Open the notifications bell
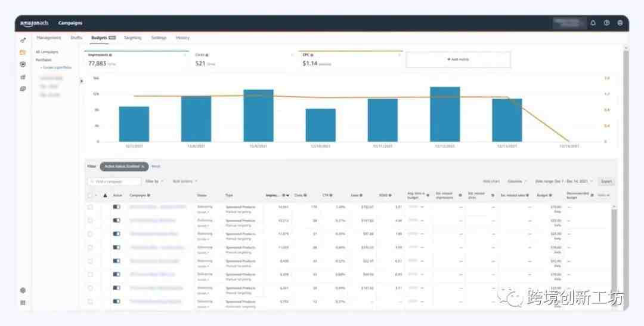The height and width of the screenshot is (326, 644). (593, 23)
